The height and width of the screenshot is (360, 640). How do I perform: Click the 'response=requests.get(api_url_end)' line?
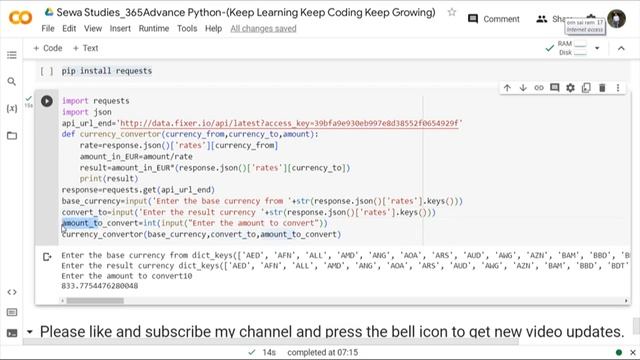pyautogui.click(x=138, y=190)
